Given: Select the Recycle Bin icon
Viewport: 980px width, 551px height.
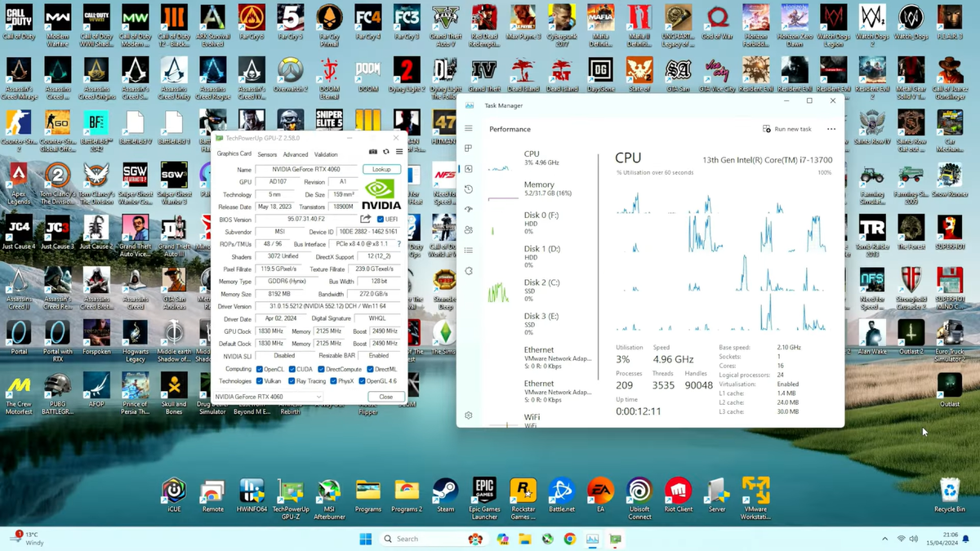Looking at the screenshot, I should pyautogui.click(x=950, y=495).
